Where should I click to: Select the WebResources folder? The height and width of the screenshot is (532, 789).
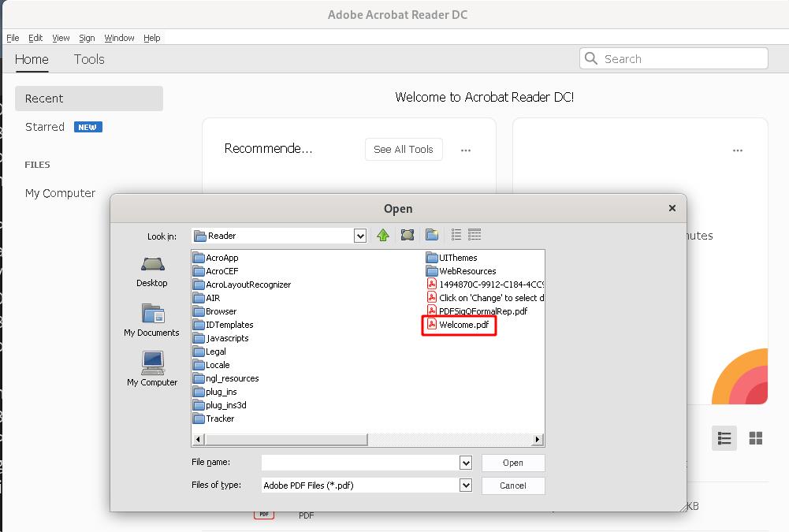(x=461, y=271)
